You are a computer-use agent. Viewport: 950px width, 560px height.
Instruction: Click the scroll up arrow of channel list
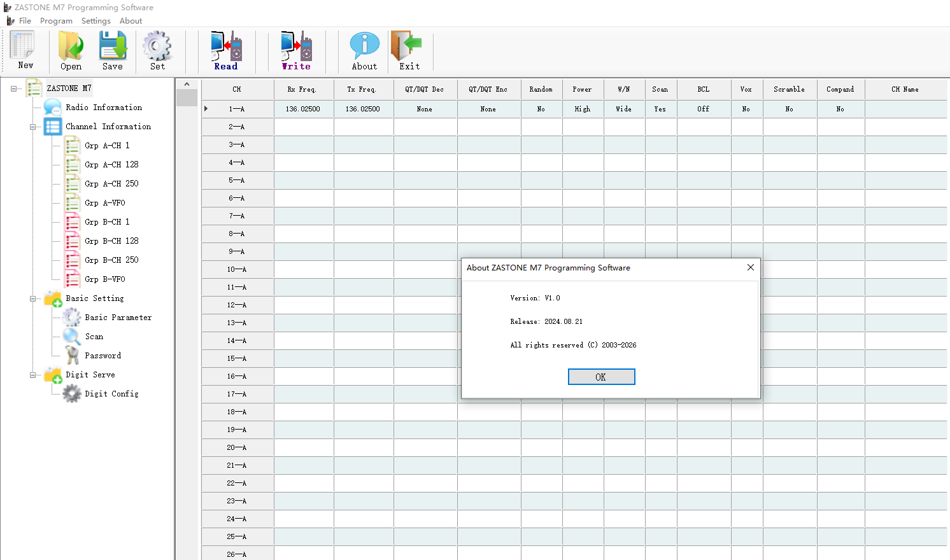[187, 84]
